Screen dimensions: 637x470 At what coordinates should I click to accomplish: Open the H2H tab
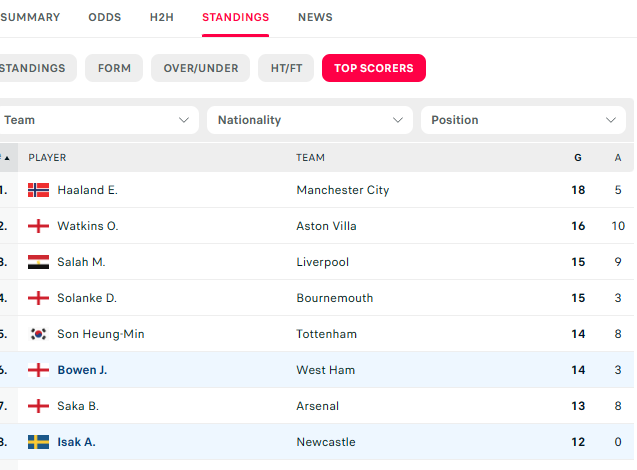tap(162, 17)
